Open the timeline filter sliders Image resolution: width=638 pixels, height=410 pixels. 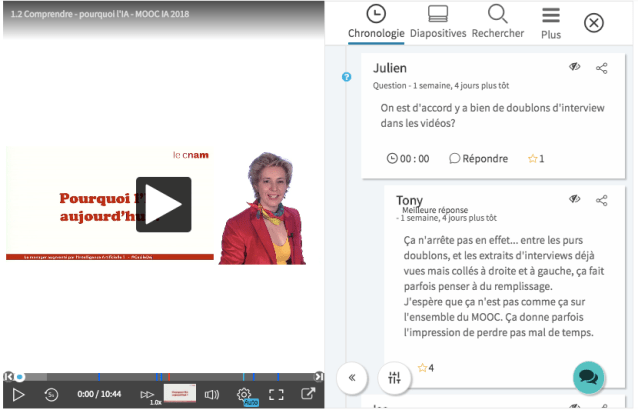394,377
